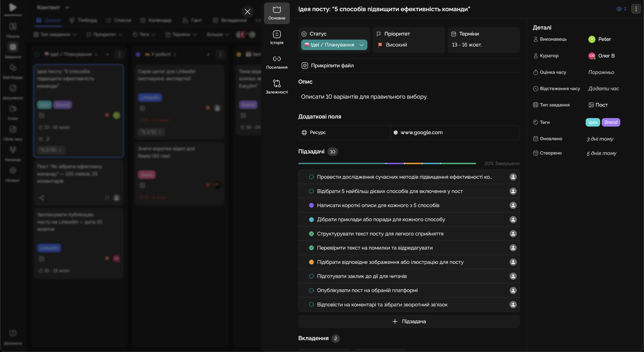Image resolution: width=644 pixels, height=352 pixels.
Task: Click the + Підзадача button
Action: tap(409, 321)
